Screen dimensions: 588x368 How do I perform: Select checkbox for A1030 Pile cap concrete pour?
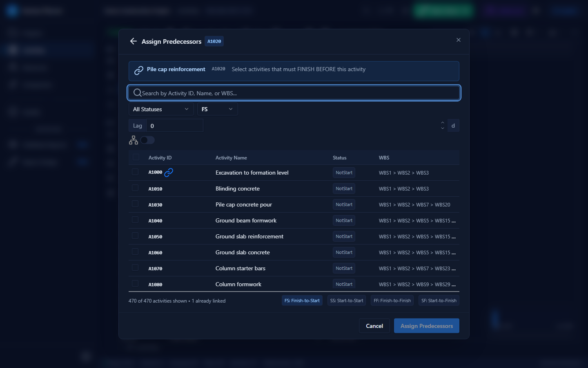135,204
